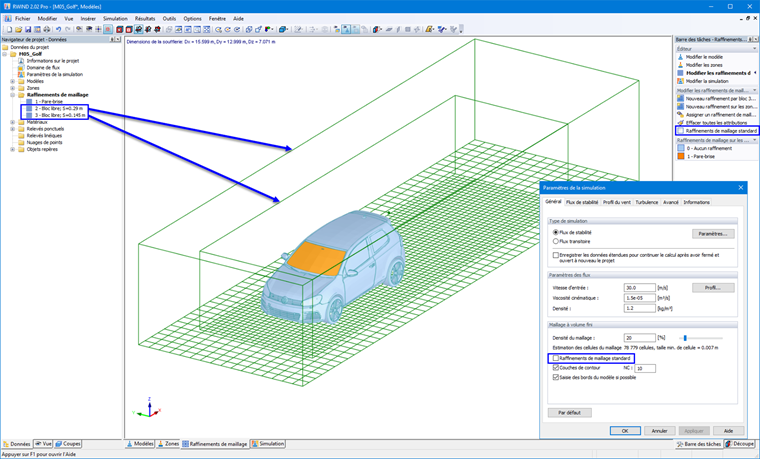Image resolution: width=760 pixels, height=459 pixels.
Task: Select Flux de stabilité radio button
Action: [555, 233]
